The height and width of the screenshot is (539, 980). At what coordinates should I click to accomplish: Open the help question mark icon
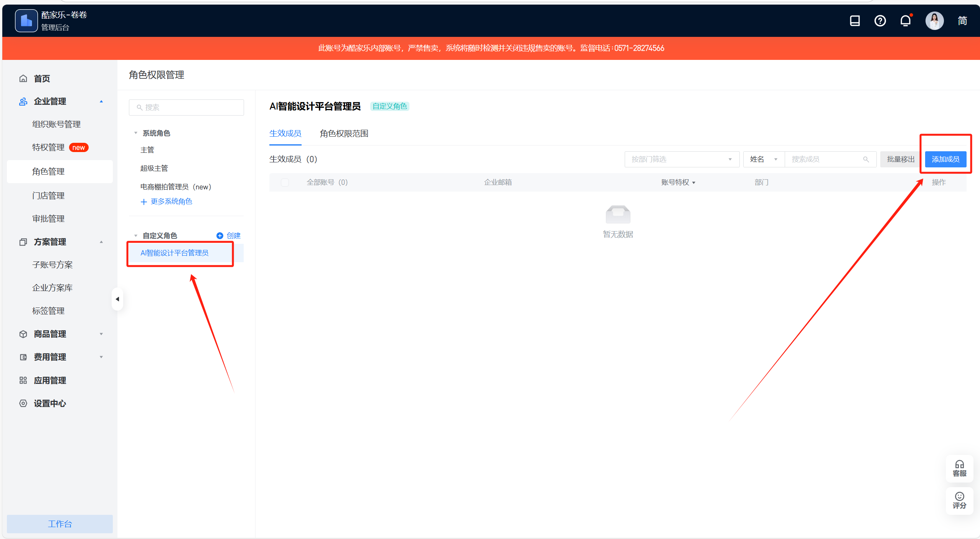coord(880,21)
